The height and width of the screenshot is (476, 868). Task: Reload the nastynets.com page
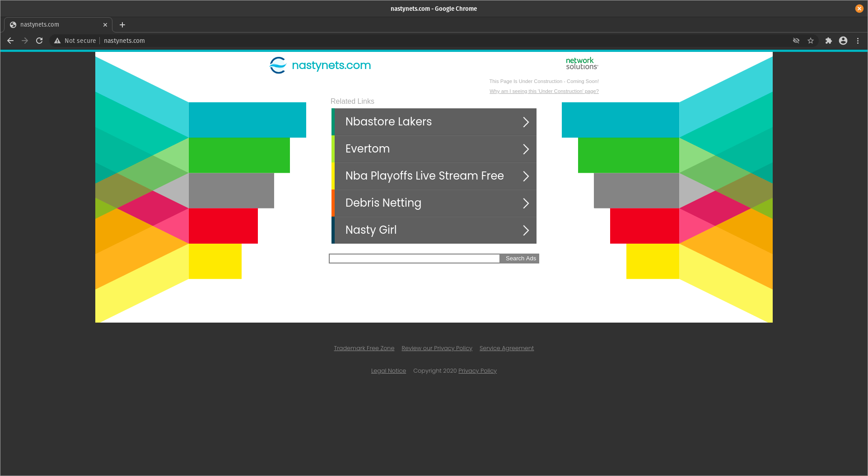pos(39,41)
